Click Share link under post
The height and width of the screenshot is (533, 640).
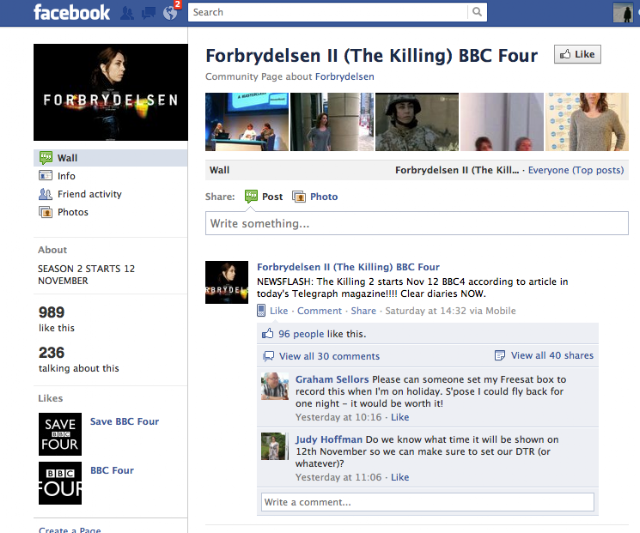coord(363,311)
